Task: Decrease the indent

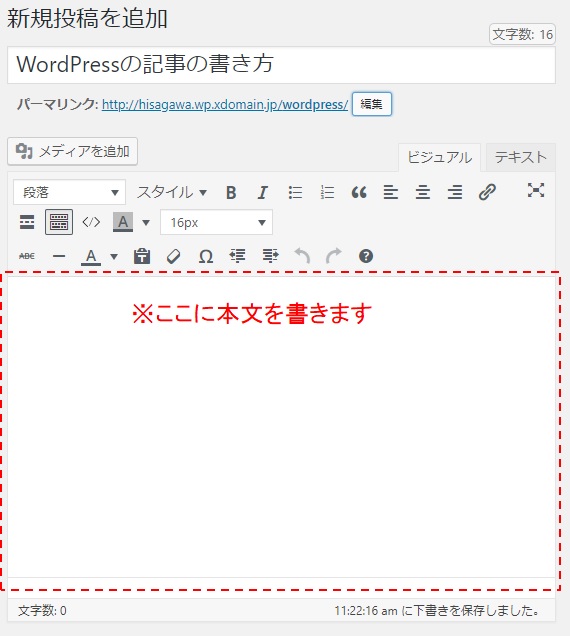Action: click(238, 256)
